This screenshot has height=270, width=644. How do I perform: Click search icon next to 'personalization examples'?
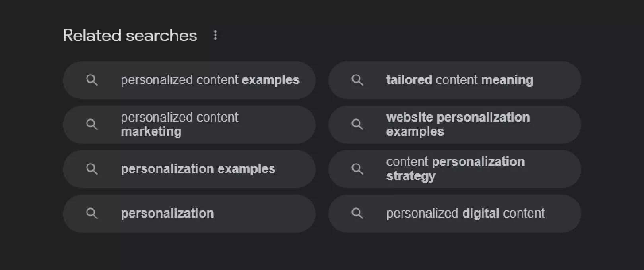92,169
